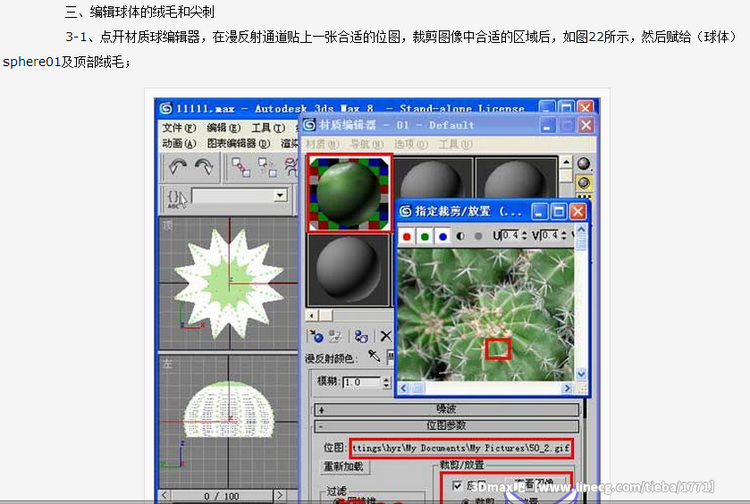750x504 pixels.
Task: Toggle the red channel display button
Action: (x=407, y=236)
